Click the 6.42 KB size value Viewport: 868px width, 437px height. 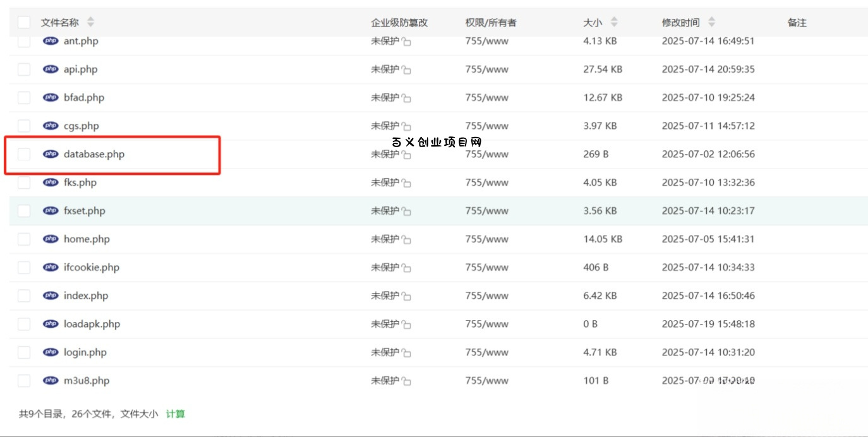click(x=600, y=296)
